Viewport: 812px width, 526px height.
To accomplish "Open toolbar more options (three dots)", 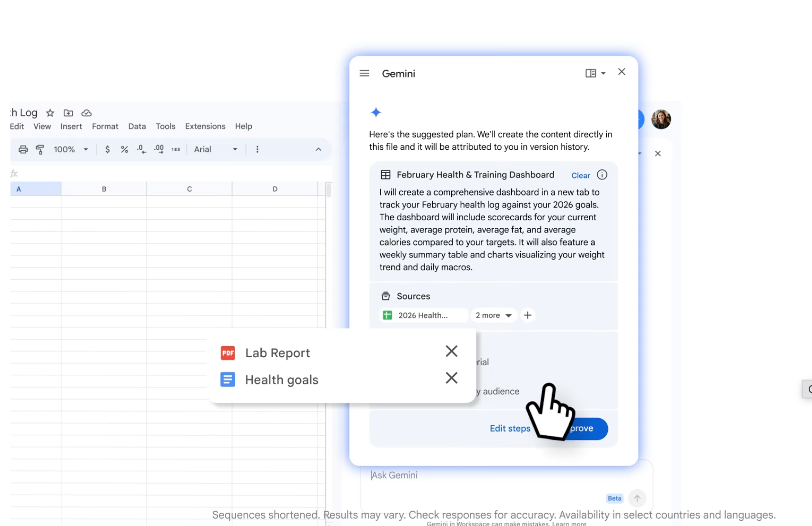I will (257, 149).
